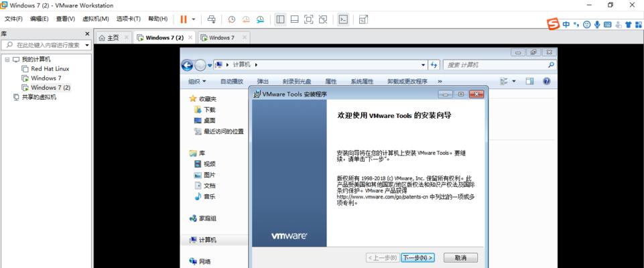Click the take snapshot clock icon
Viewport: 644px width, 268px height.
pyautogui.click(x=232, y=19)
